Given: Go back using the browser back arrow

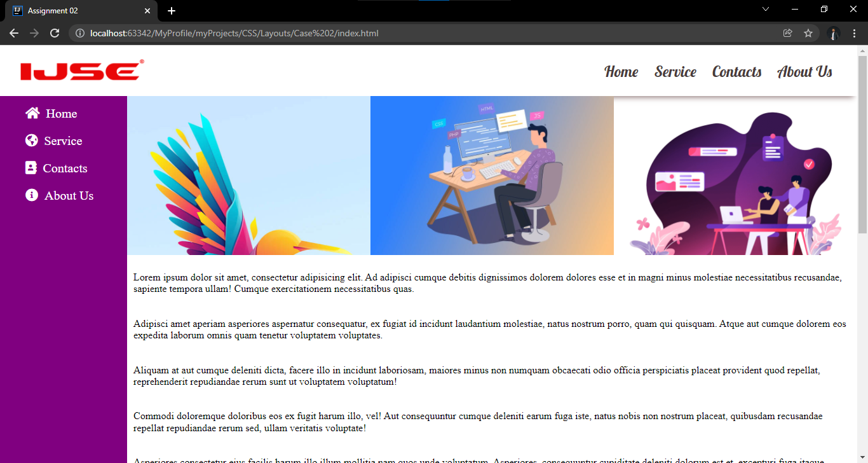Looking at the screenshot, I should (14, 33).
